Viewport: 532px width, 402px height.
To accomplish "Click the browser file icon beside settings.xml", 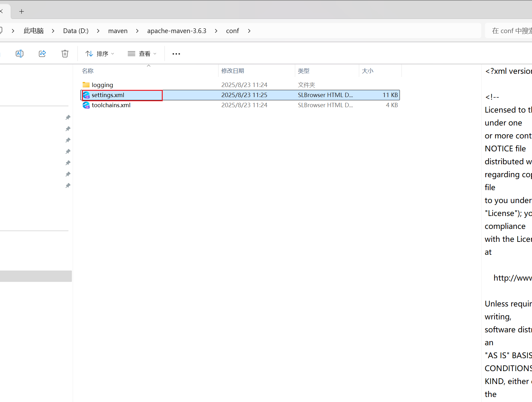I will 86,95.
